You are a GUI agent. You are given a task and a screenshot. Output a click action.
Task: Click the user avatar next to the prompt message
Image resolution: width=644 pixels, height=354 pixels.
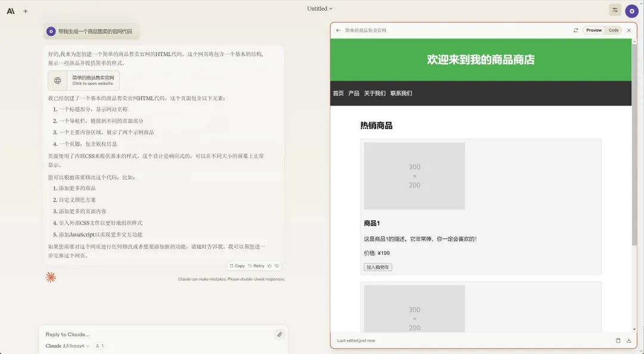click(x=51, y=31)
